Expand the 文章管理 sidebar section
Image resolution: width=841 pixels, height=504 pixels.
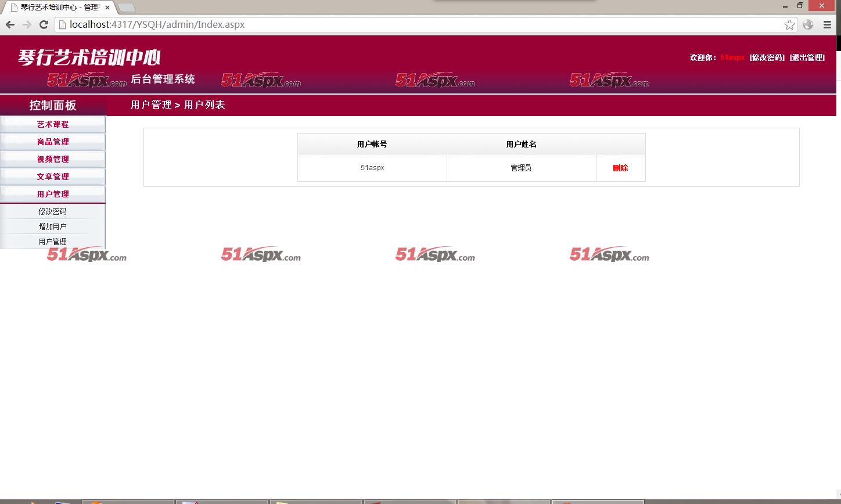point(53,177)
